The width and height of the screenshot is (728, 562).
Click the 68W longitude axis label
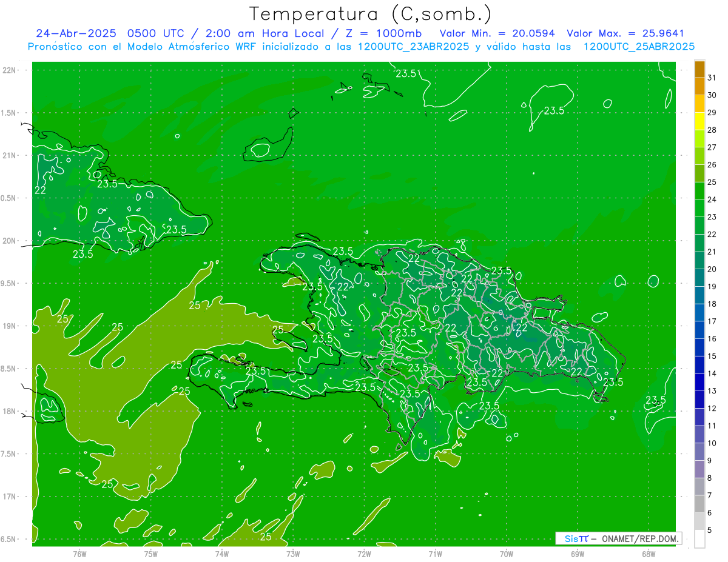coord(648,554)
